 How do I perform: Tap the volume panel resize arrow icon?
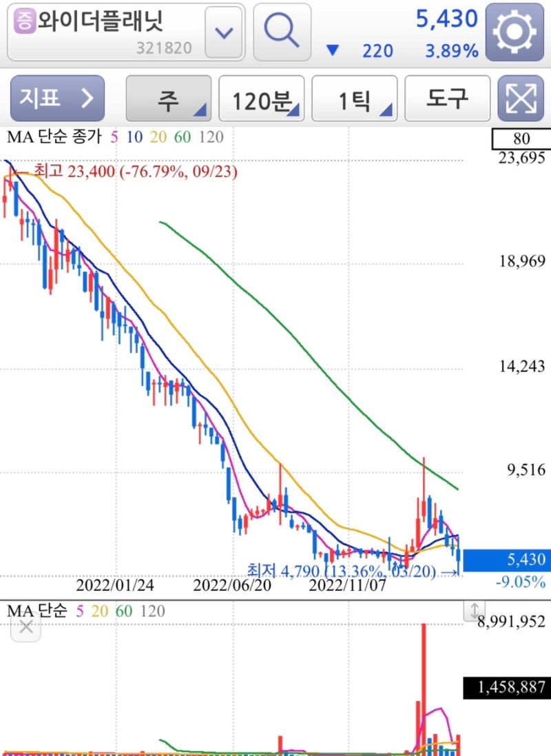click(475, 611)
